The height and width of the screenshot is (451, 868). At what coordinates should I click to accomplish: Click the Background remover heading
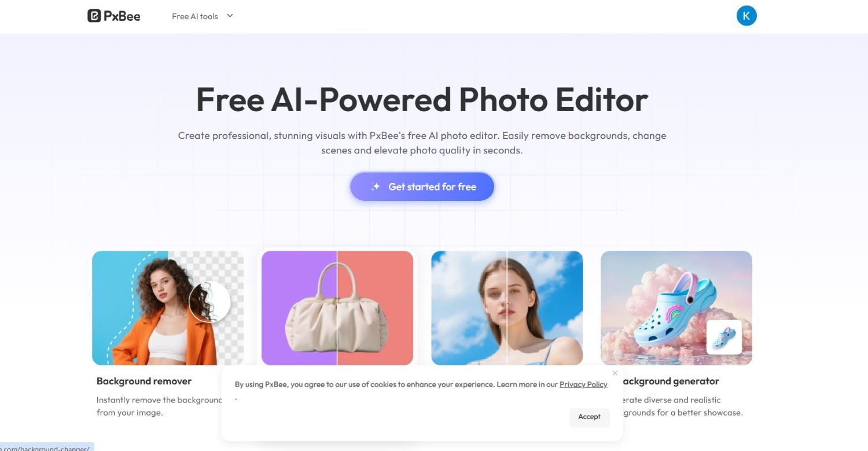(144, 381)
